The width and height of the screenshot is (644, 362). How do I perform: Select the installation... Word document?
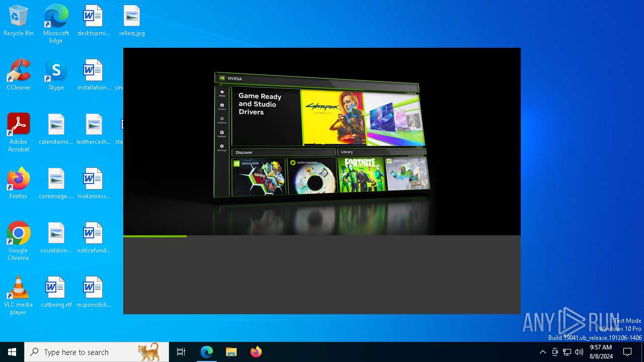pyautogui.click(x=94, y=75)
